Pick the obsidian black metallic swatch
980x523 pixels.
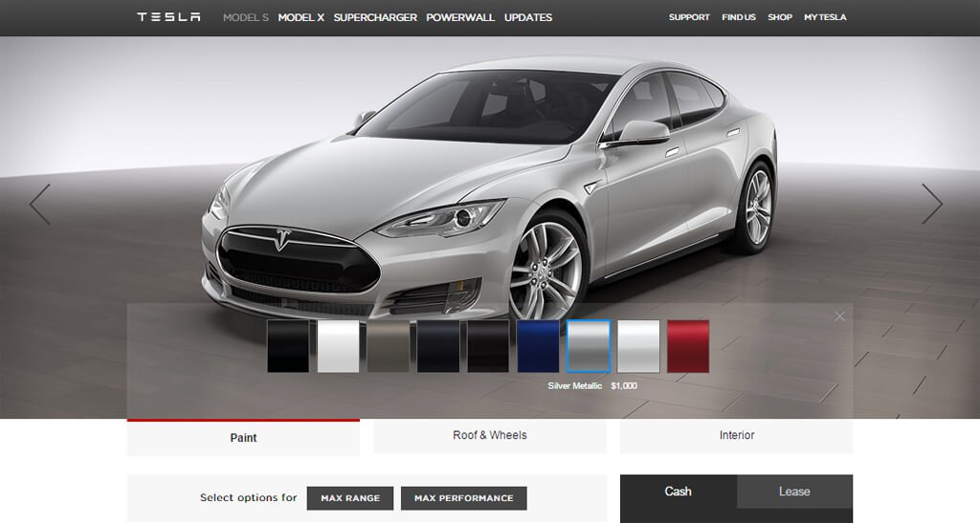click(488, 346)
